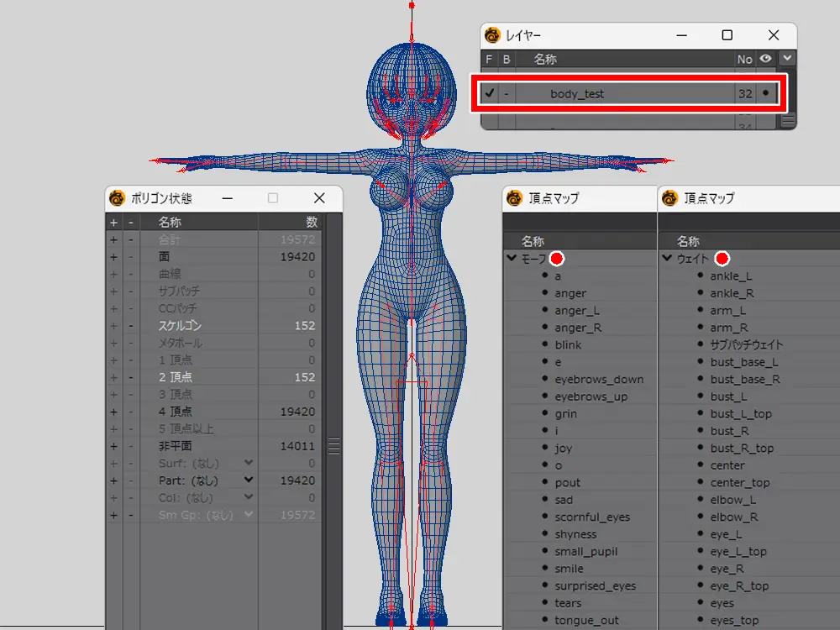Screen dimensions: 840x630
Task: Collapse the ウェイト group
Action: pyautogui.click(x=667, y=259)
